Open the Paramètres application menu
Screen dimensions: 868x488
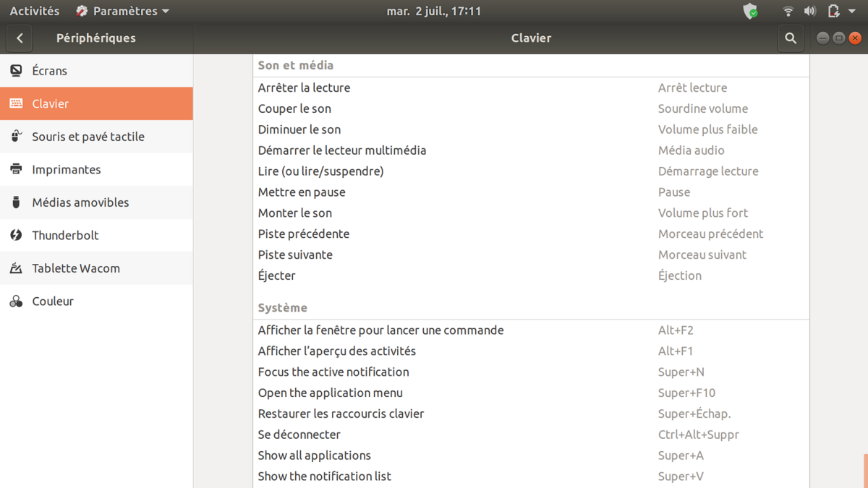point(122,11)
